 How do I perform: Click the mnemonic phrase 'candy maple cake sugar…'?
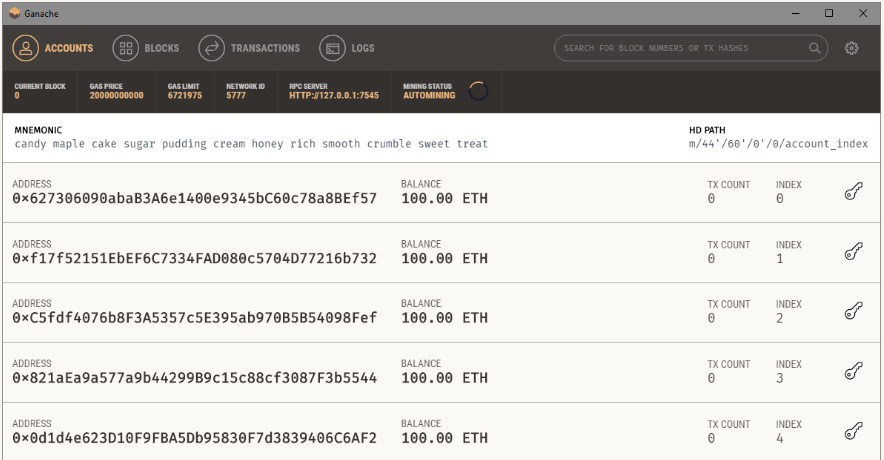(251, 144)
